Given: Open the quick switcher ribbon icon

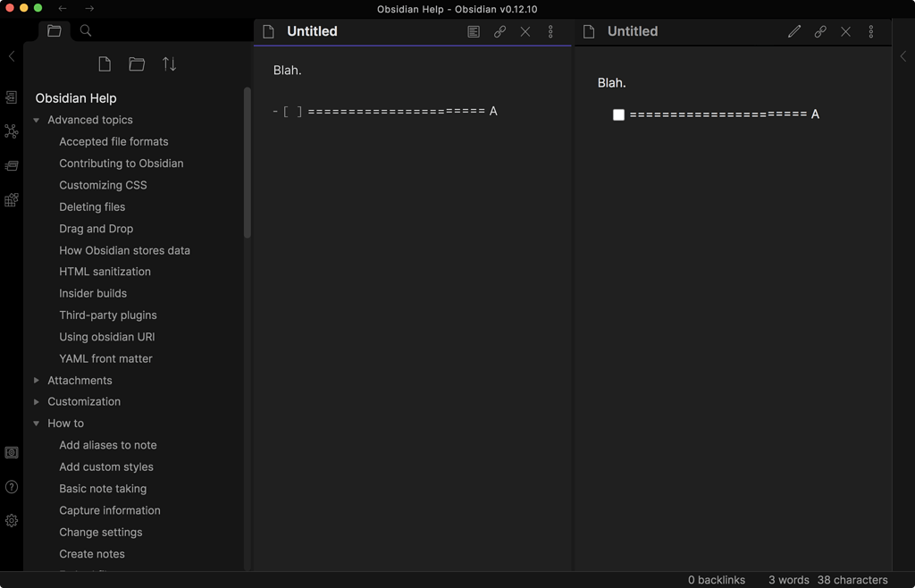Looking at the screenshot, I should tap(12, 97).
